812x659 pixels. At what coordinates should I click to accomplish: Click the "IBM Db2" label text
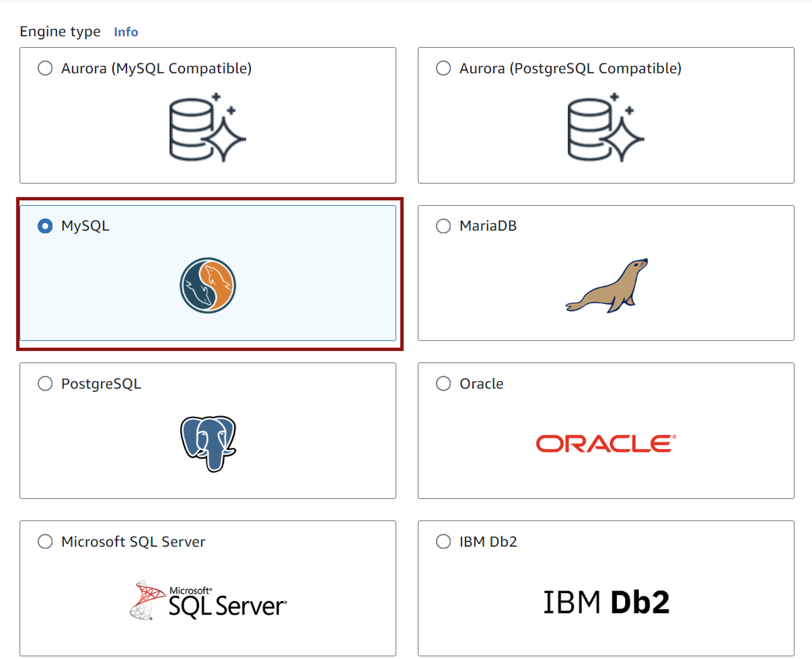tap(488, 542)
